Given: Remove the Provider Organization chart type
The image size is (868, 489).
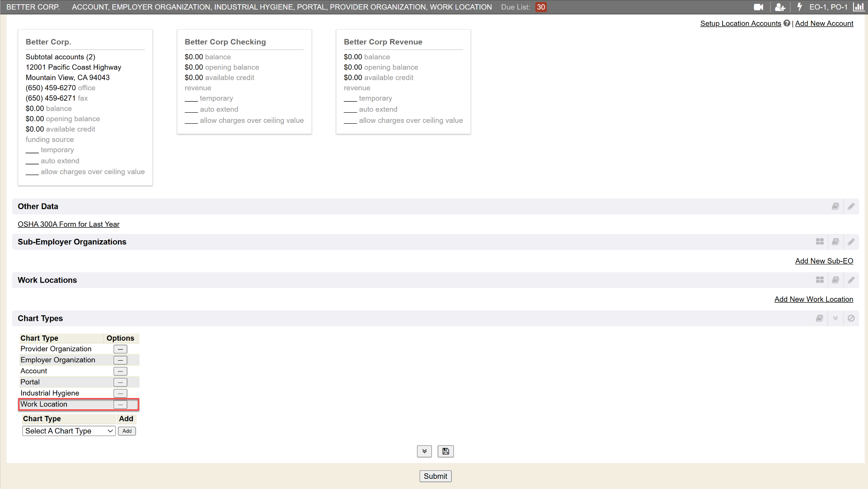Looking at the screenshot, I should pos(120,349).
